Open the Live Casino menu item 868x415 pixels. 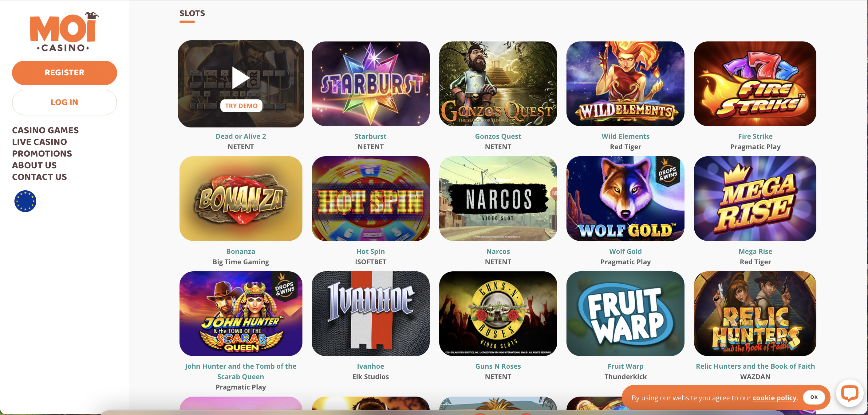tap(39, 142)
